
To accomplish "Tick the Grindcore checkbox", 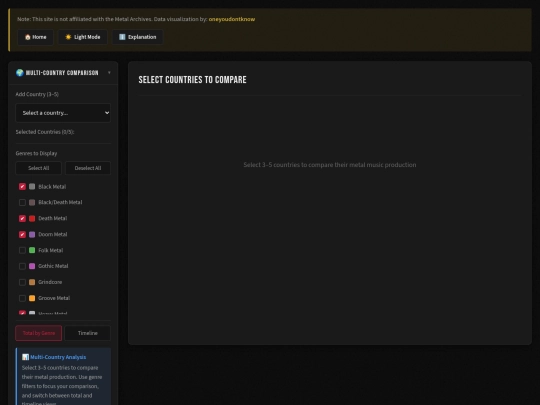I will tap(22, 282).
